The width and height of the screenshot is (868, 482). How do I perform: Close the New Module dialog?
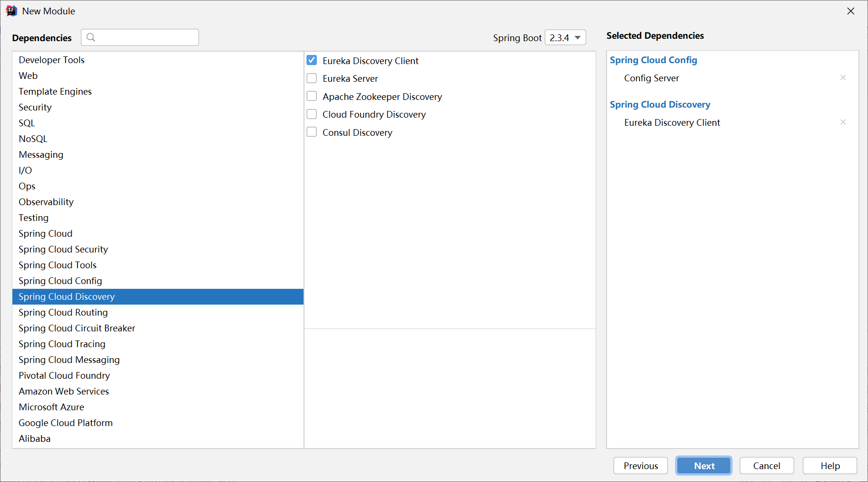851,11
